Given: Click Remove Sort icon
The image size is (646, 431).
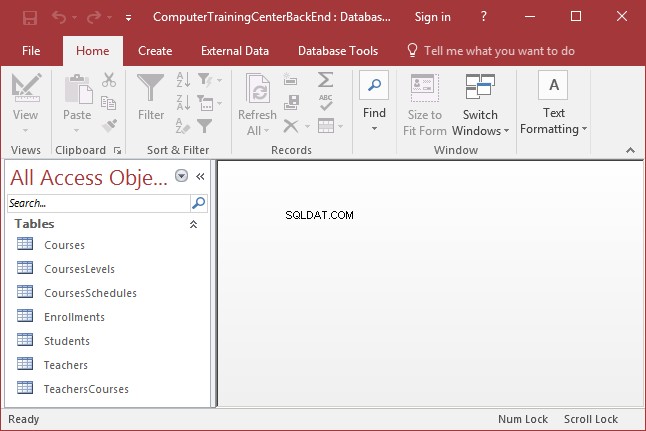Looking at the screenshot, I should tap(183, 126).
